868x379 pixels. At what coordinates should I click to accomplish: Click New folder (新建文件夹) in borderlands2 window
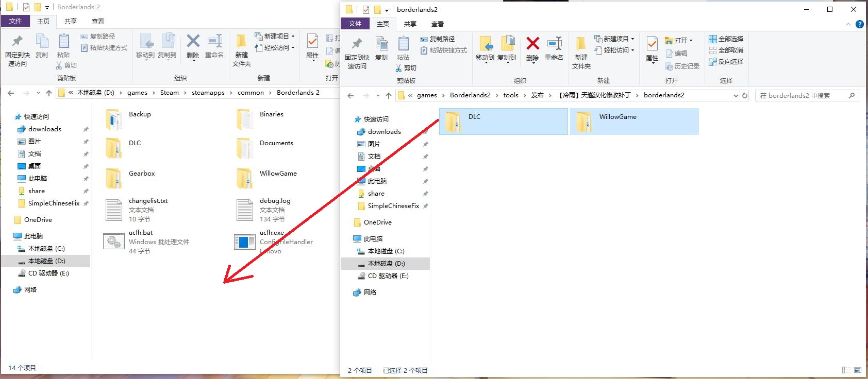pos(581,53)
